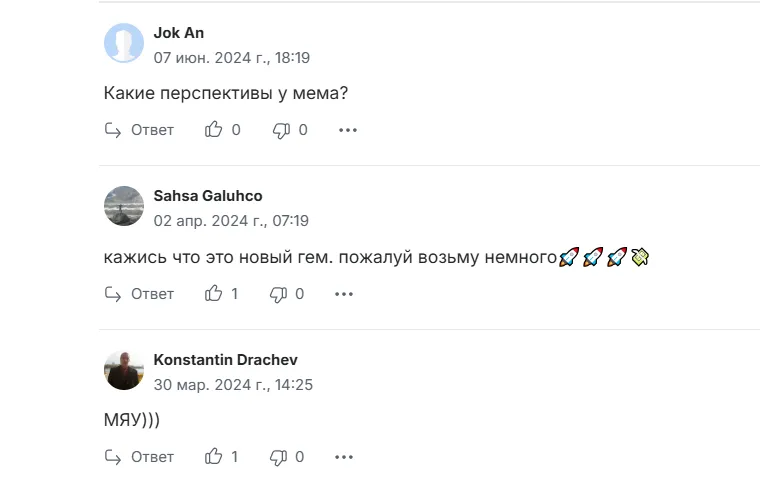The height and width of the screenshot is (494, 760).
Task: Expand the three-dot menu on Sahsa Galuhco's comment
Action: [x=344, y=294]
